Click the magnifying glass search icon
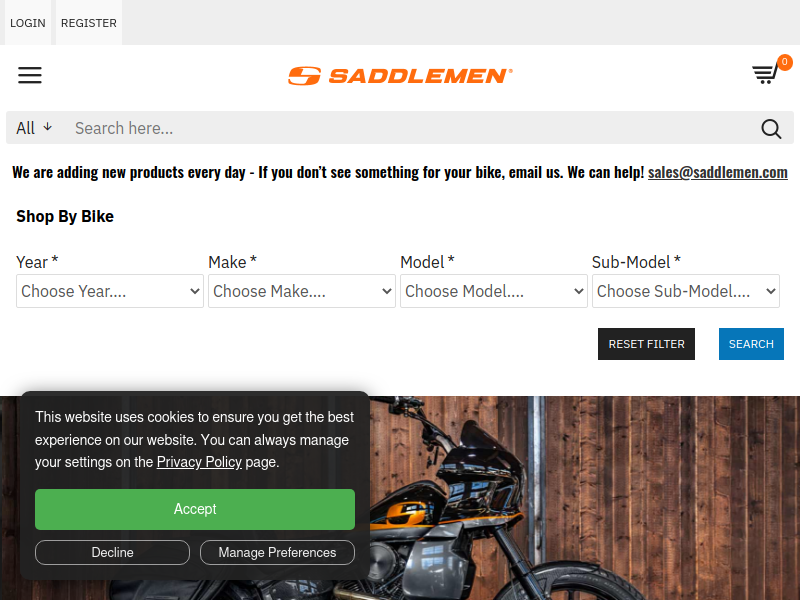The image size is (800, 600). coord(771,129)
